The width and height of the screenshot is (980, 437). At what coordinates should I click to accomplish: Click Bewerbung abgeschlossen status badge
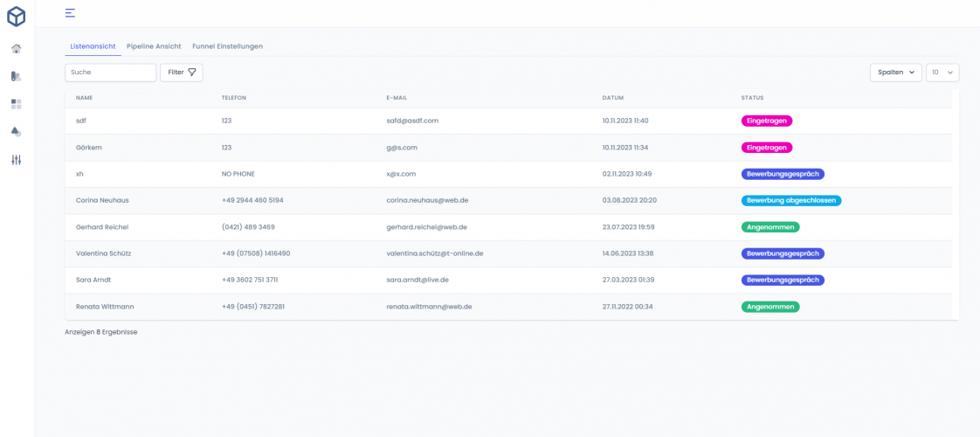pos(791,201)
